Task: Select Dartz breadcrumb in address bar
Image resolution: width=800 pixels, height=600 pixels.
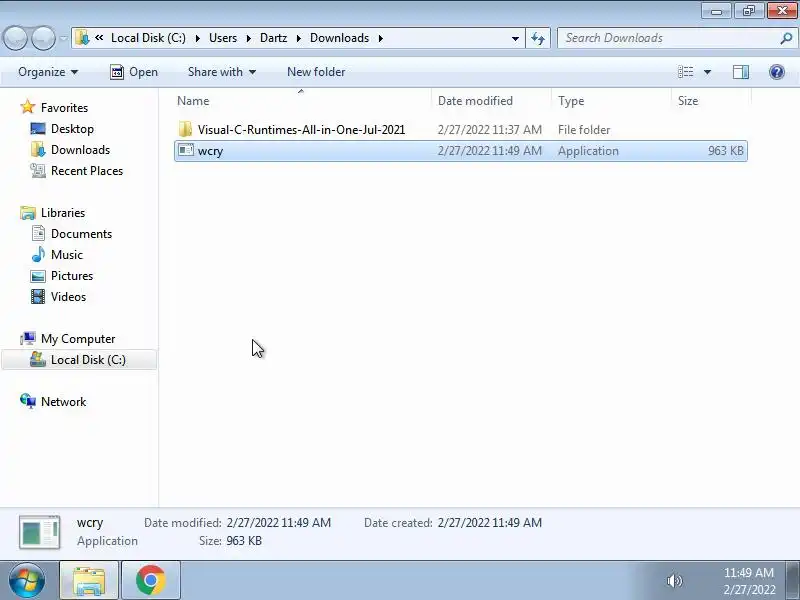Action: 273,38
